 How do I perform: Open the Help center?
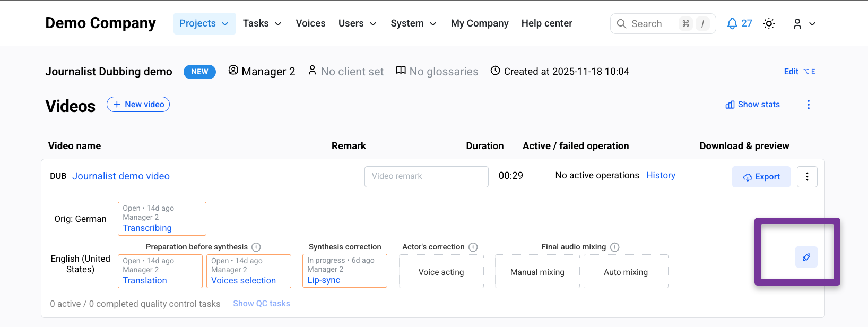click(x=546, y=23)
